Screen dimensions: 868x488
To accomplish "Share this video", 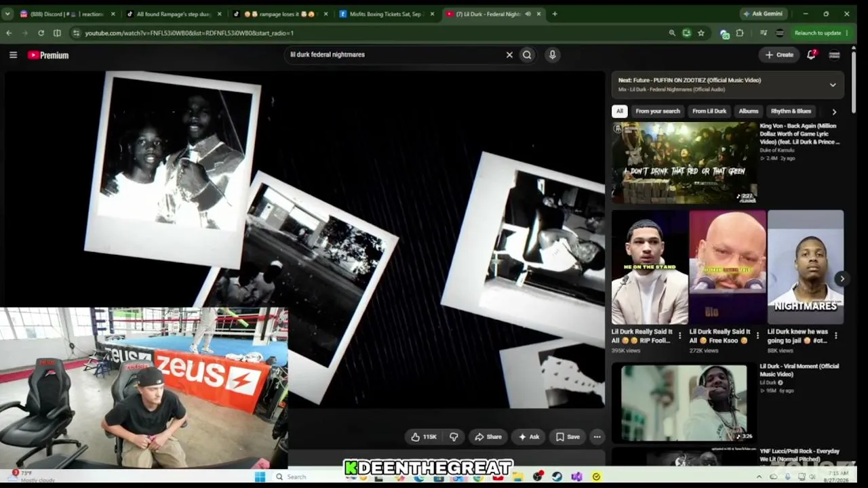I will point(488,437).
